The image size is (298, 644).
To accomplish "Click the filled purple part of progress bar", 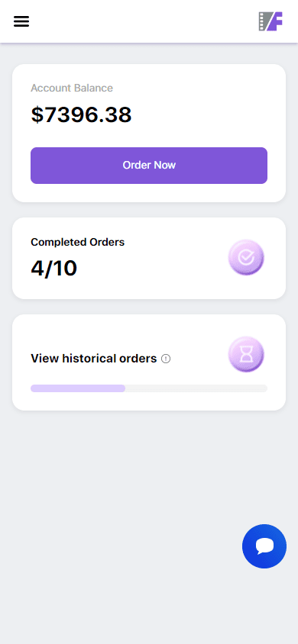I will [78, 388].
